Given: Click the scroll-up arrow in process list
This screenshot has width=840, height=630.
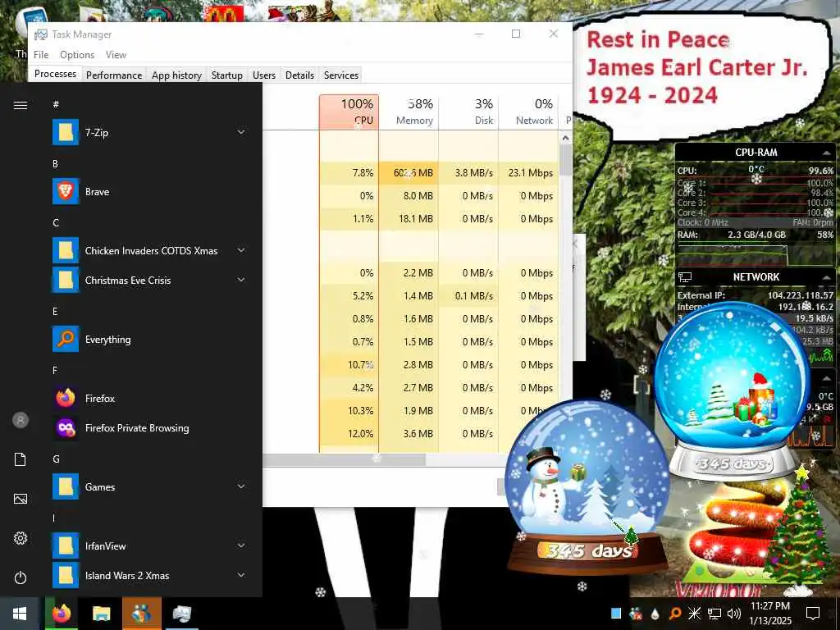Looking at the screenshot, I should [565, 138].
